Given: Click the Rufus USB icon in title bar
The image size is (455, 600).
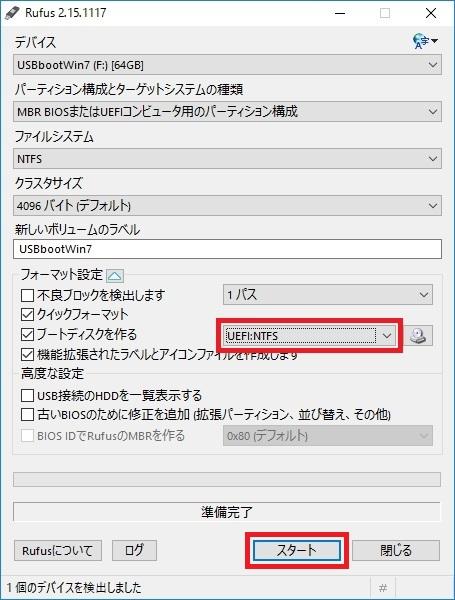Looking at the screenshot, I should tap(13, 13).
